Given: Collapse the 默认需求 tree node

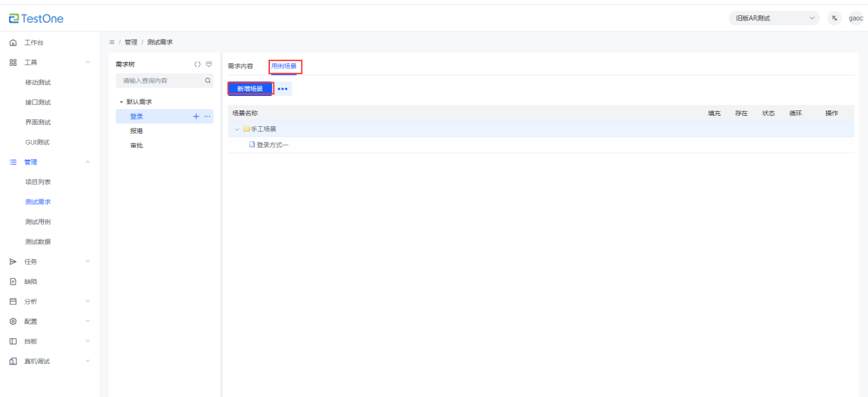Looking at the screenshot, I should coord(121,102).
